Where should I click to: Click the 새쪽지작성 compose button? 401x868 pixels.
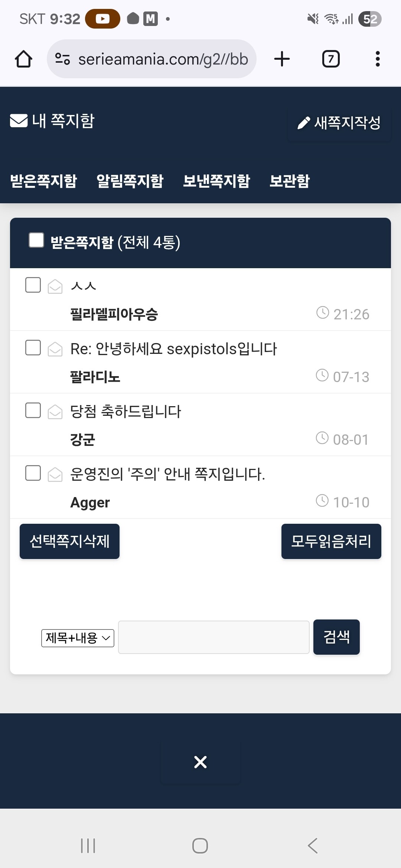(339, 123)
